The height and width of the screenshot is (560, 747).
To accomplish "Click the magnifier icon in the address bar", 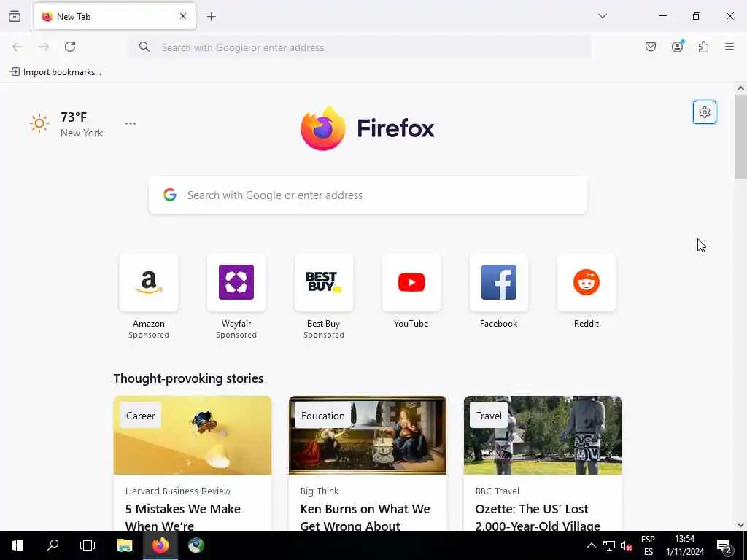I will (x=144, y=47).
